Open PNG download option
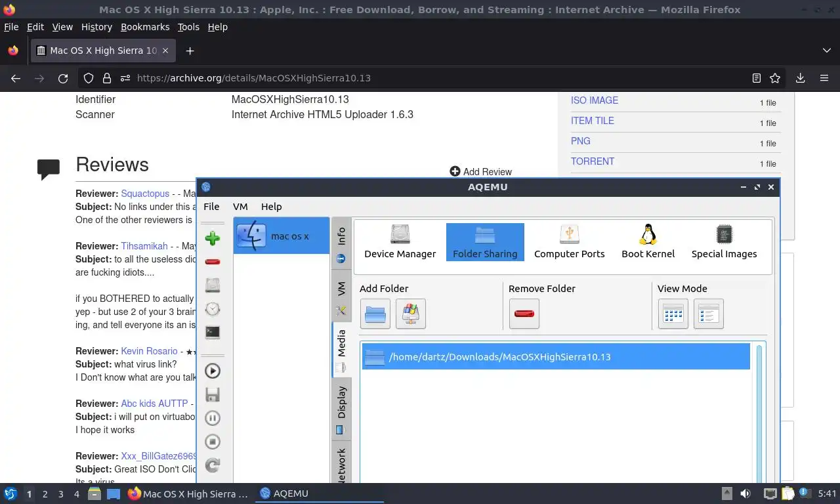The image size is (840, 504). coord(581,141)
